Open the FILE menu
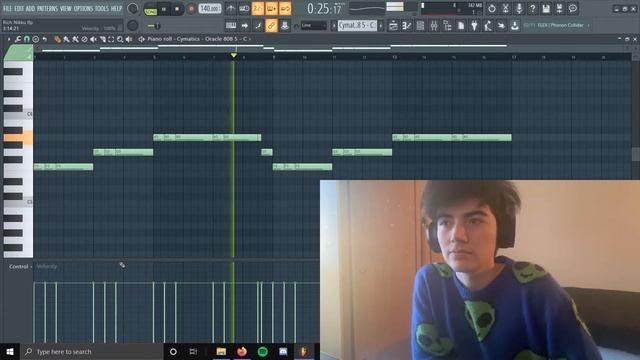This screenshot has height=360, width=640. tap(7, 9)
